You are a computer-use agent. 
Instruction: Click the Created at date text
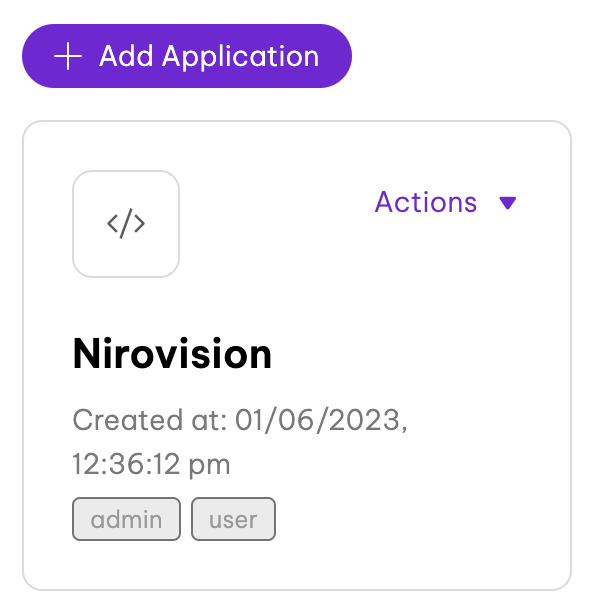click(240, 420)
